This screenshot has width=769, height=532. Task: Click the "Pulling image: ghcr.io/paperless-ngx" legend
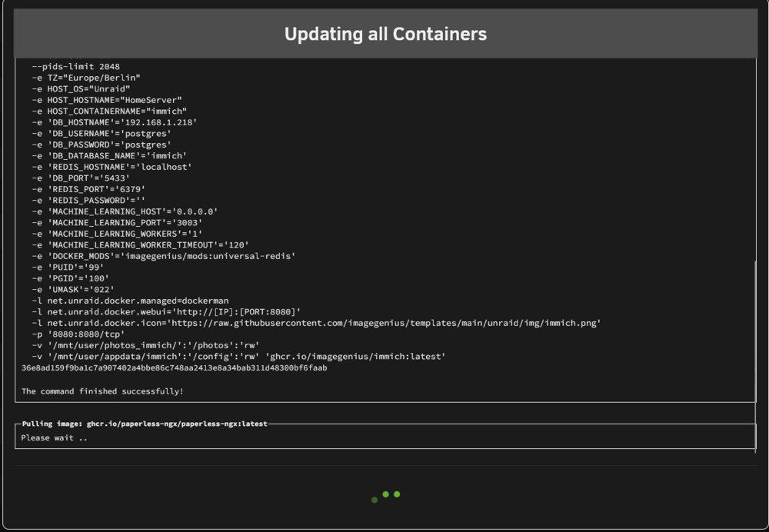coord(145,424)
